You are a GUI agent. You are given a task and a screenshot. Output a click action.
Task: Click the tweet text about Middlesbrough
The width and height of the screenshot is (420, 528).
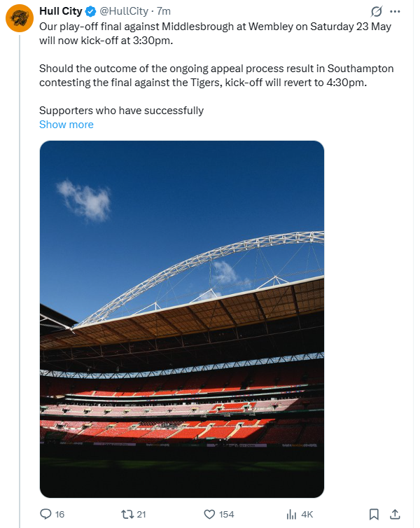[216, 34]
